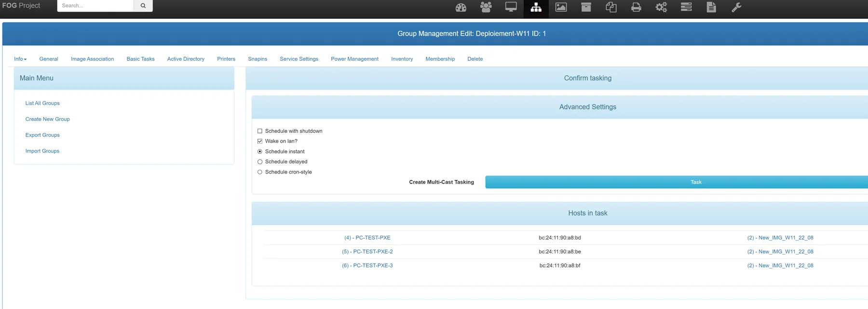Click the blue Task button

click(x=677, y=182)
